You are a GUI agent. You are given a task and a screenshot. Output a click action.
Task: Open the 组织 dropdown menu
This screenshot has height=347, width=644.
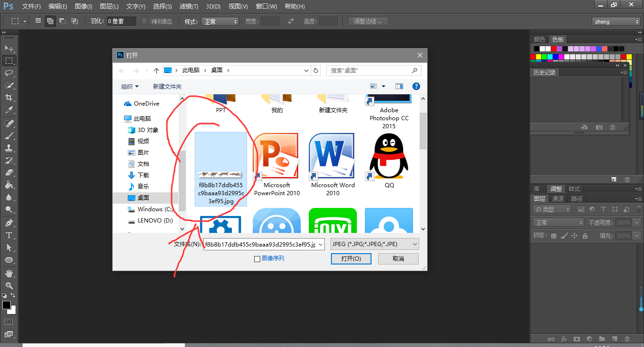130,86
